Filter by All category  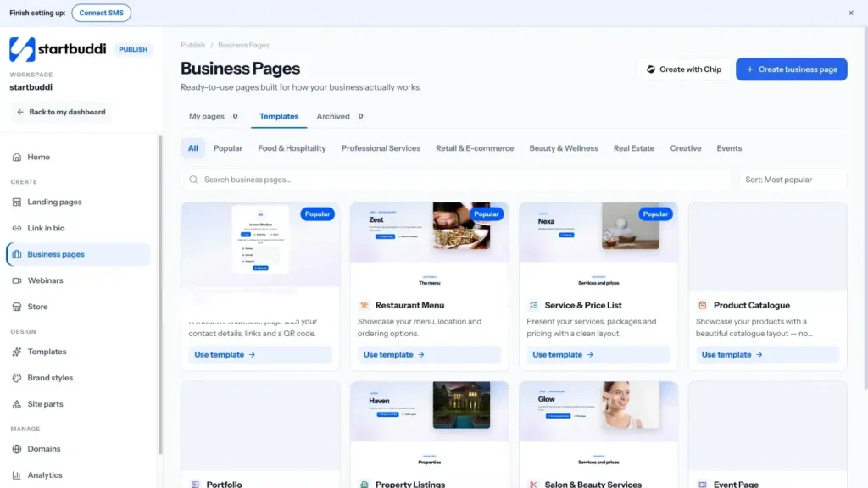click(192, 148)
